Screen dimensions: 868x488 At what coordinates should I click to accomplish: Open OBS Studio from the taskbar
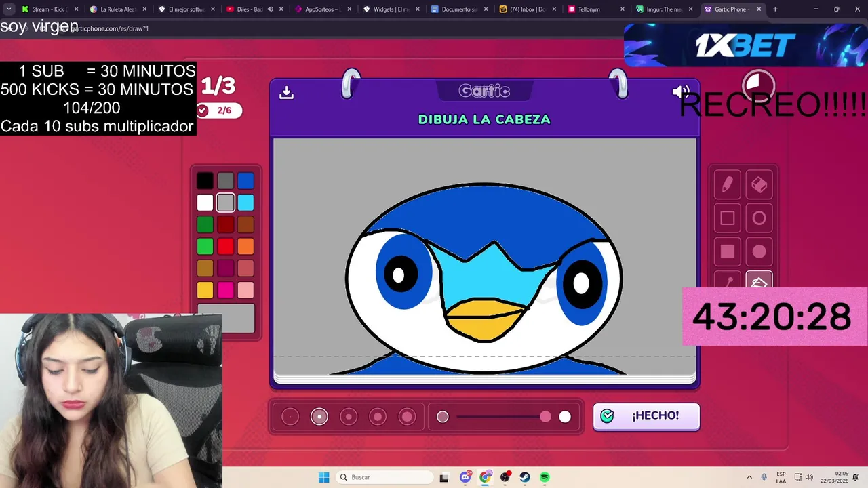505,477
